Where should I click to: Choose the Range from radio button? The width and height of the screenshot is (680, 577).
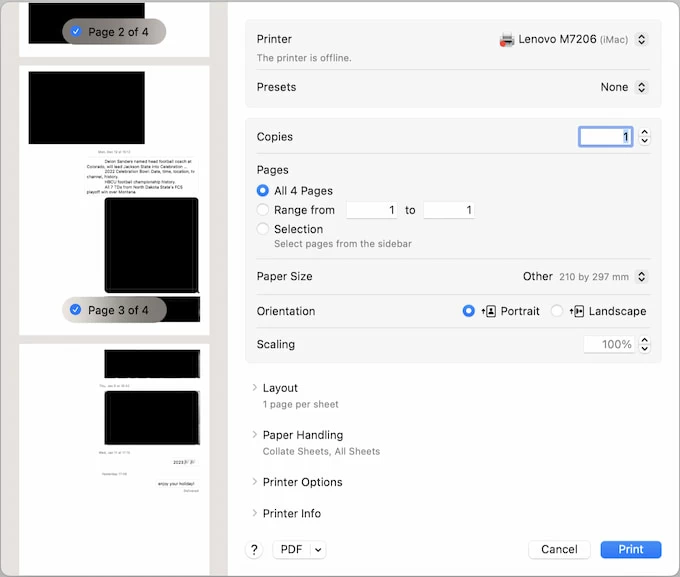pyautogui.click(x=263, y=210)
